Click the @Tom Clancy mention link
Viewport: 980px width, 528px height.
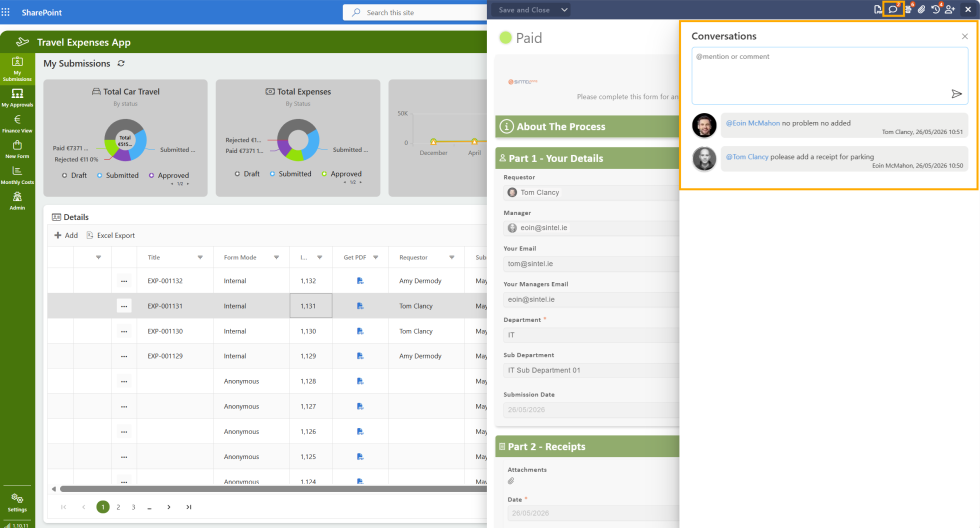(747, 157)
